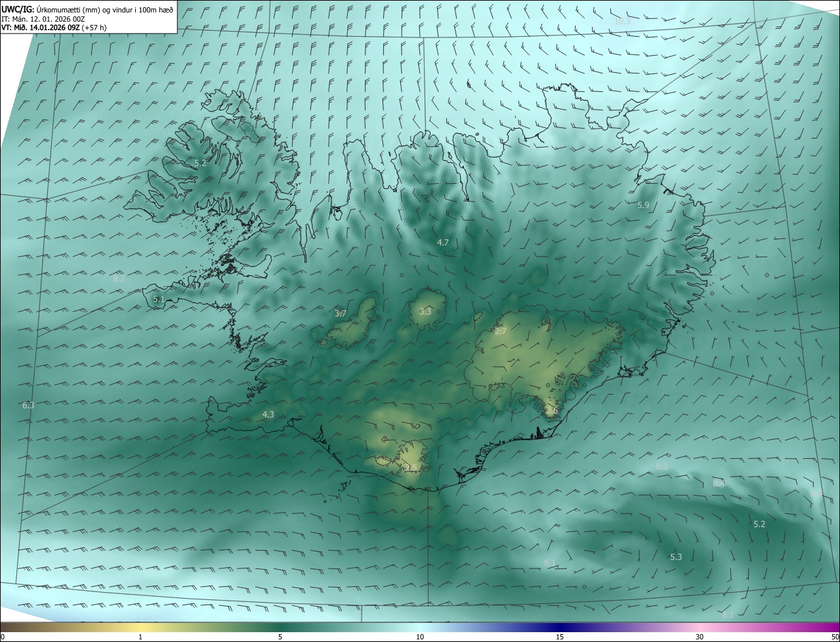Click the 8.2 value off the west coast
Screen dimensions: 840x642
119,278
